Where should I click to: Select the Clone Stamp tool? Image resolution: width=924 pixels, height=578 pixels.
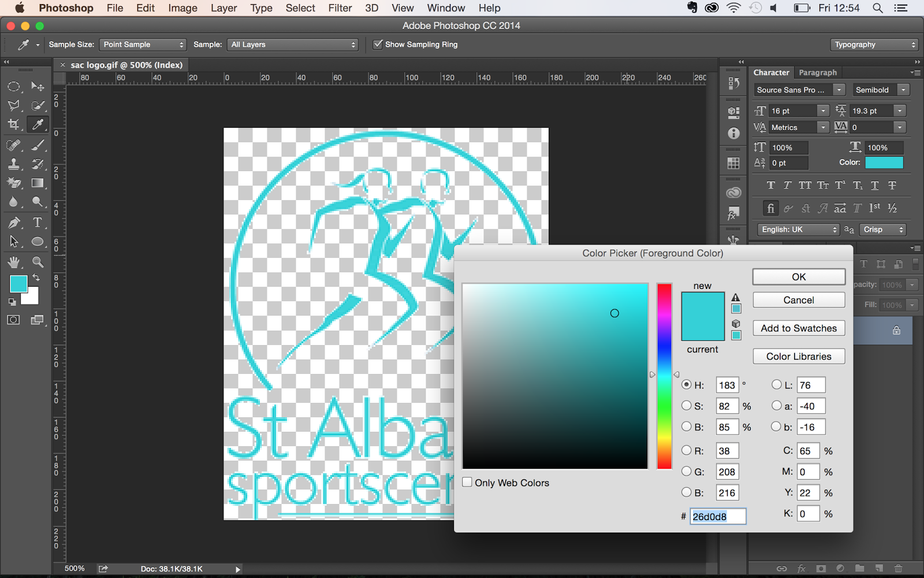pos(14,164)
